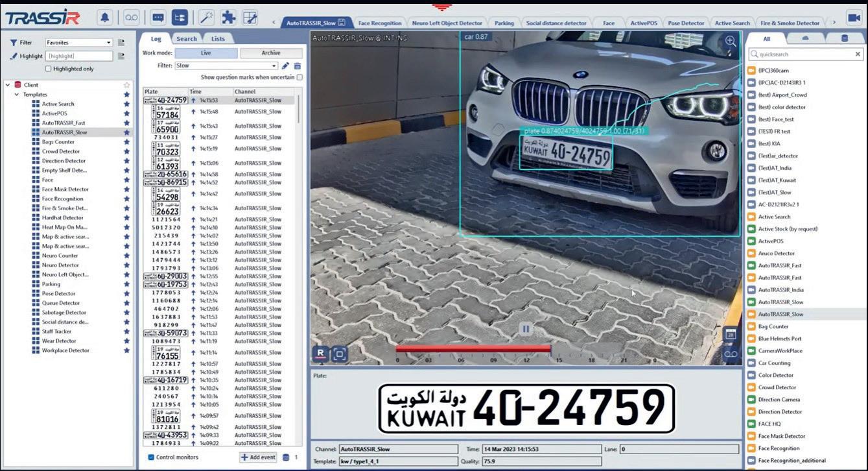Open the notifications bell in top toolbar
Viewport: 868px width, 471px height.
[x=105, y=18]
